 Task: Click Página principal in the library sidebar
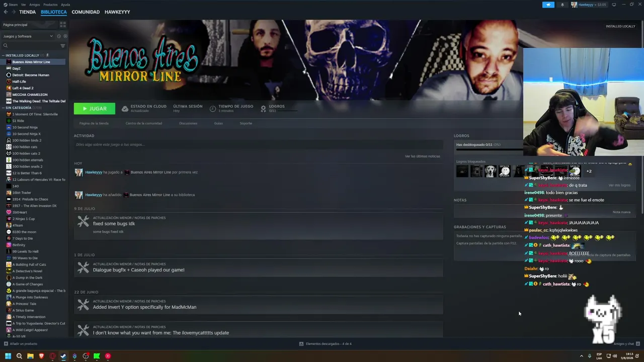pos(15,25)
